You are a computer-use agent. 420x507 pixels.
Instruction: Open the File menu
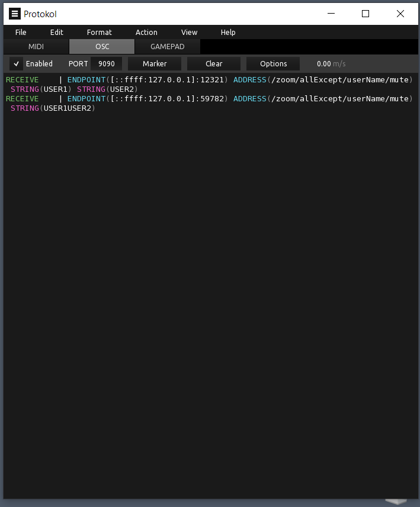coord(21,33)
